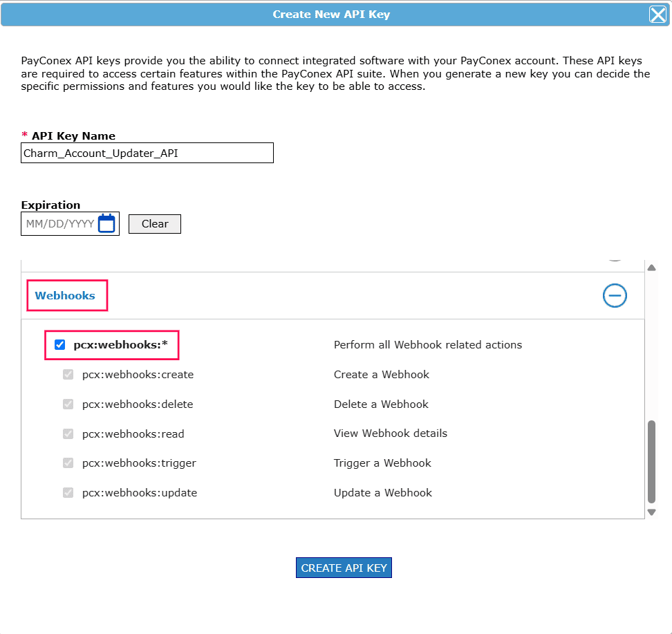Collapse the Webhooks section via minus icon
672x634 pixels.
(x=615, y=295)
